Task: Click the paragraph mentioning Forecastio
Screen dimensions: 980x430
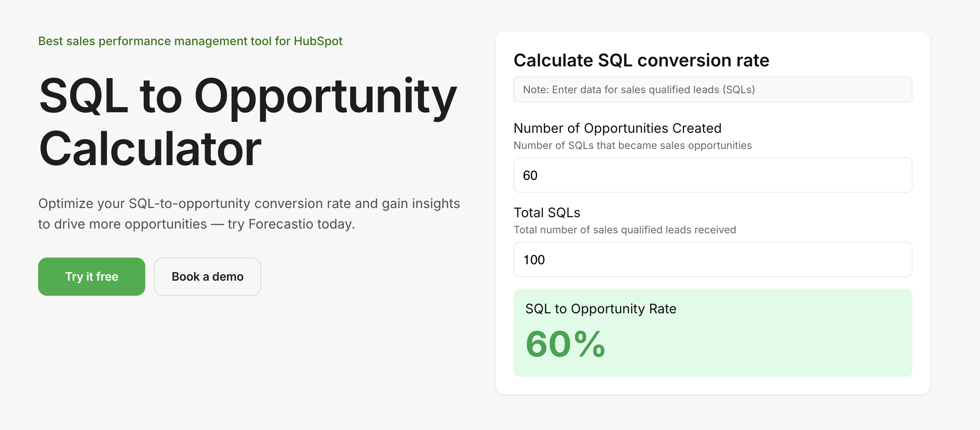Action: click(x=249, y=214)
